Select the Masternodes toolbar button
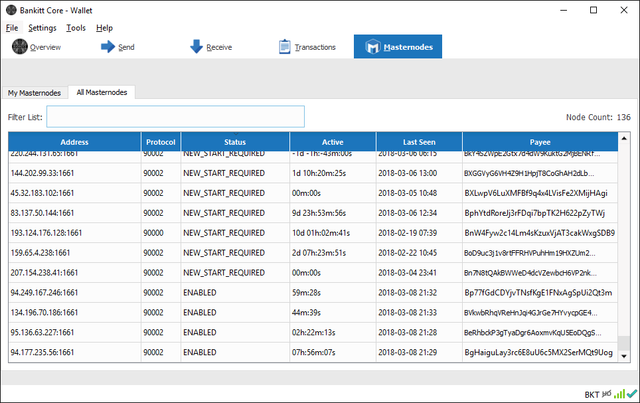 [x=398, y=47]
